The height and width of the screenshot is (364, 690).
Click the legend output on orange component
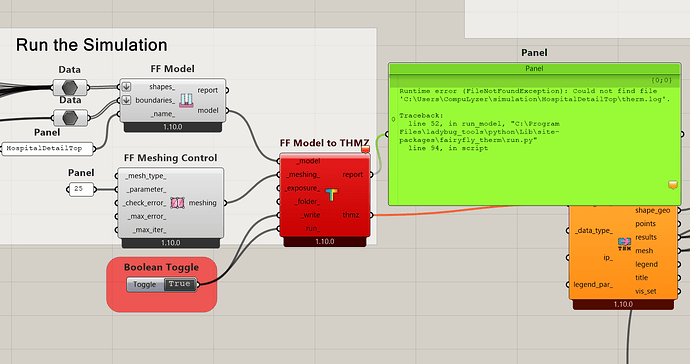pos(646,265)
